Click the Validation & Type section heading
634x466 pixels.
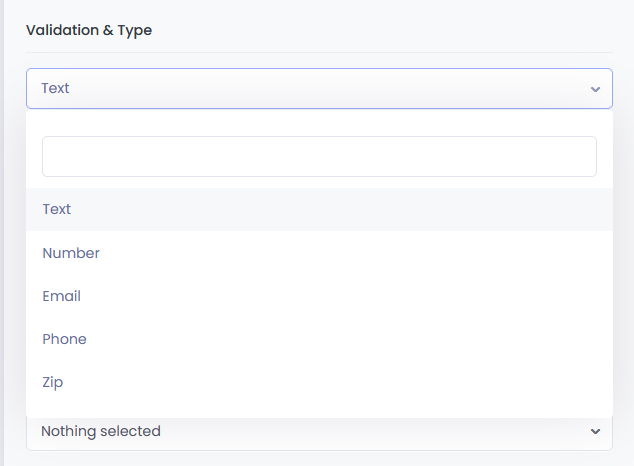click(x=89, y=30)
